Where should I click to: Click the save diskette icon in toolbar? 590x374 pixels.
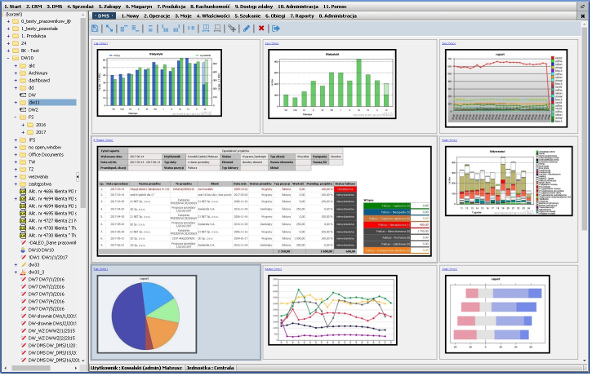tap(95, 28)
